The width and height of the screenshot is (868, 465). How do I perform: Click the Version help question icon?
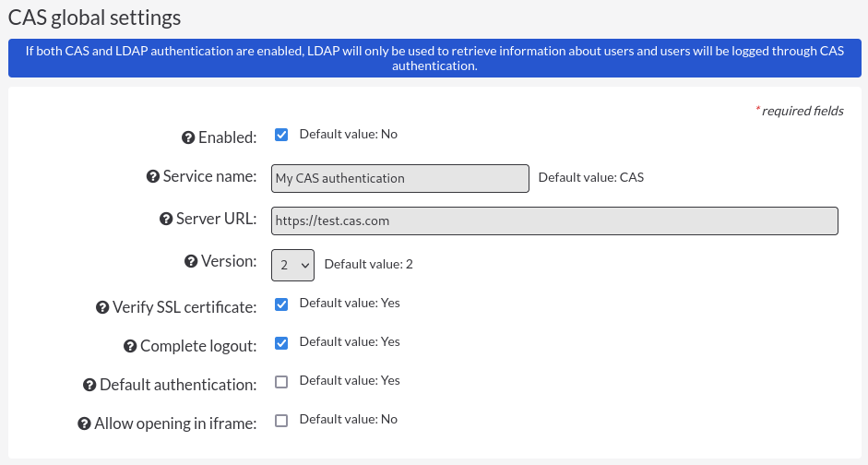click(191, 261)
